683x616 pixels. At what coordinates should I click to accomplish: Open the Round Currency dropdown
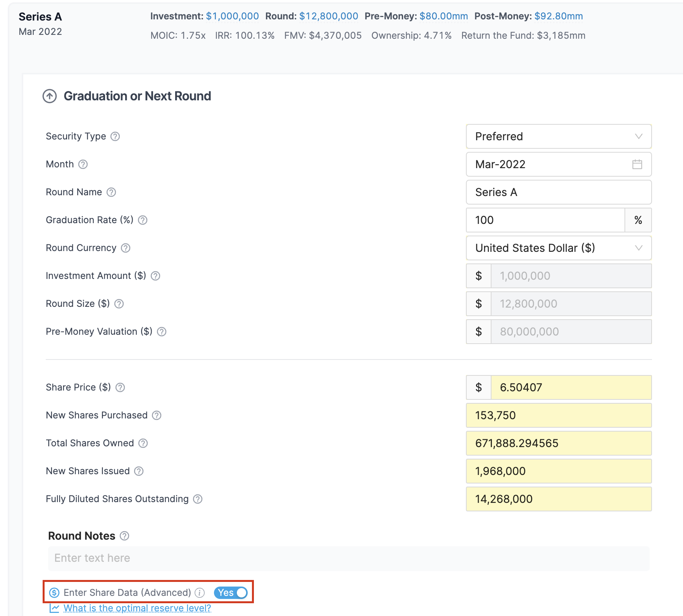[558, 248]
